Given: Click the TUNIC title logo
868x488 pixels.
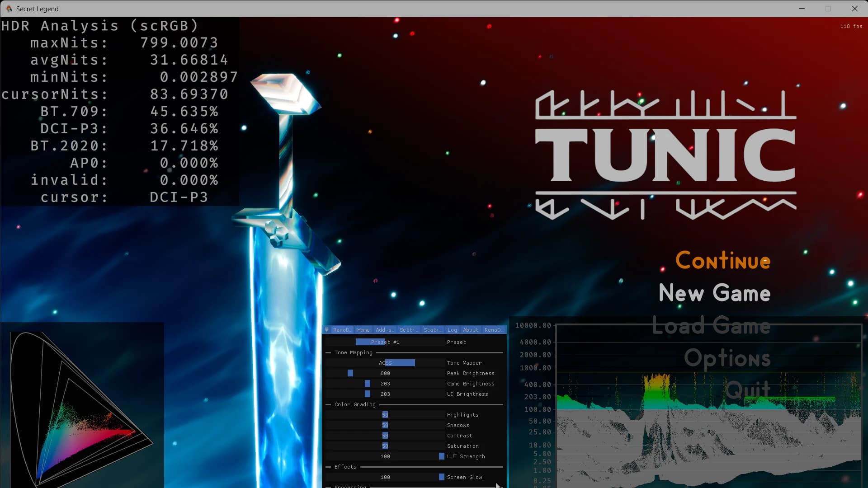Looking at the screenshot, I should (x=666, y=155).
